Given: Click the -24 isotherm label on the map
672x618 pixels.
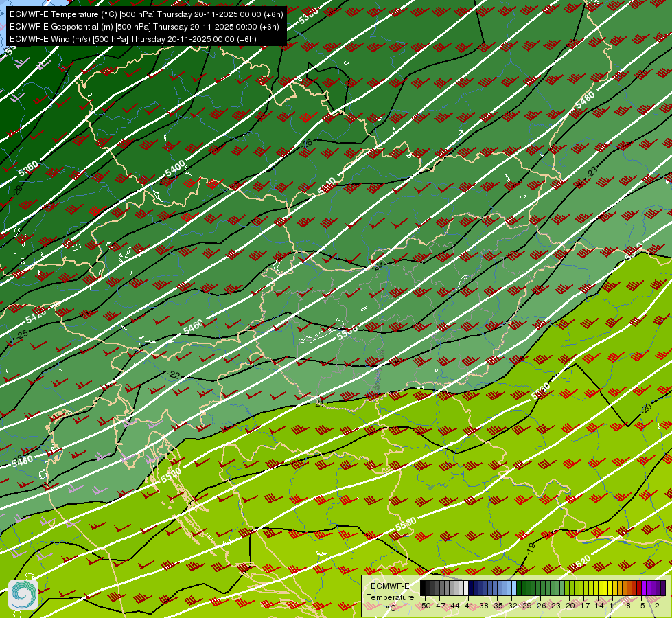Looking at the screenshot, I should (x=378, y=266).
